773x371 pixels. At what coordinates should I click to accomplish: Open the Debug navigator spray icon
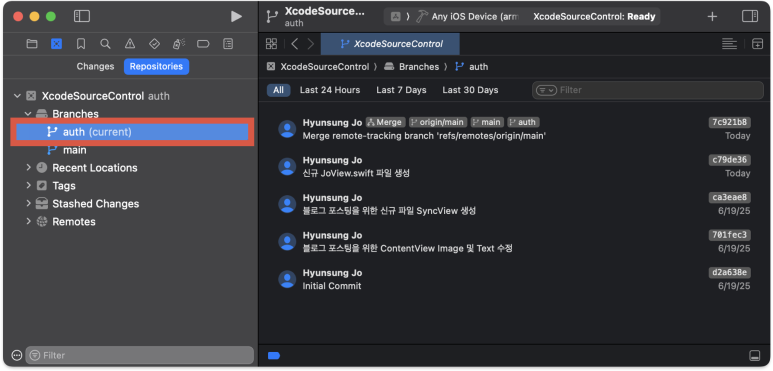[x=178, y=44]
